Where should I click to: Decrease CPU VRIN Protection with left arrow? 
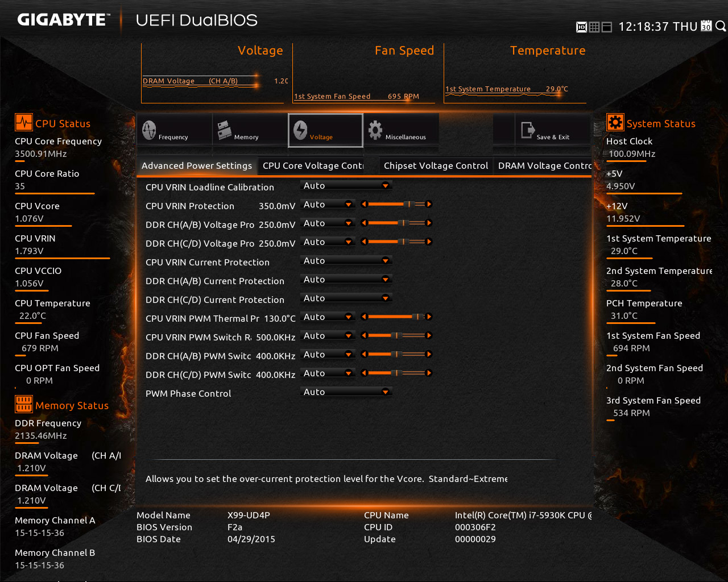[364, 204]
